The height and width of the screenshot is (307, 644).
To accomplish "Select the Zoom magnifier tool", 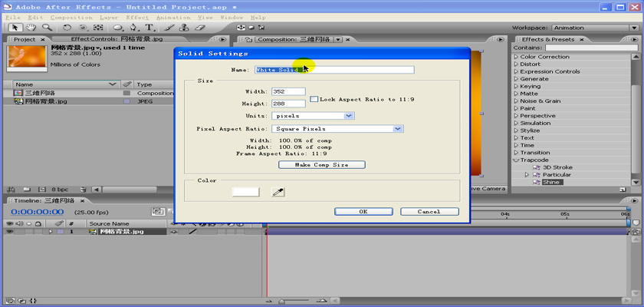I will (47, 28).
